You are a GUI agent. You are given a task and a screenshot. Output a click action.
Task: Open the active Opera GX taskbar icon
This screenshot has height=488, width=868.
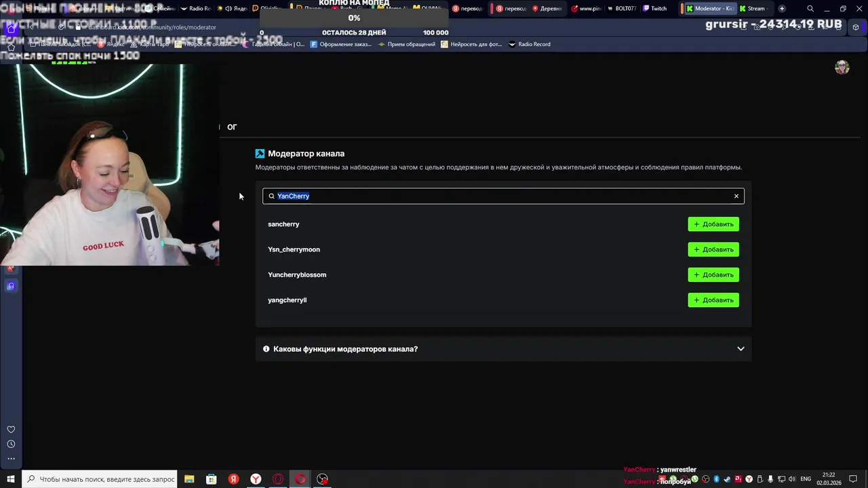point(300,479)
